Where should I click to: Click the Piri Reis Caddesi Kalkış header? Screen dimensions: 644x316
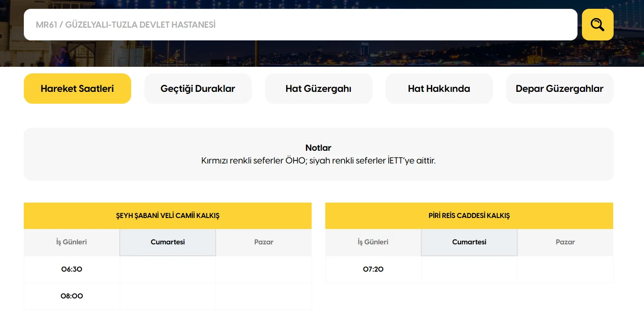click(x=469, y=216)
